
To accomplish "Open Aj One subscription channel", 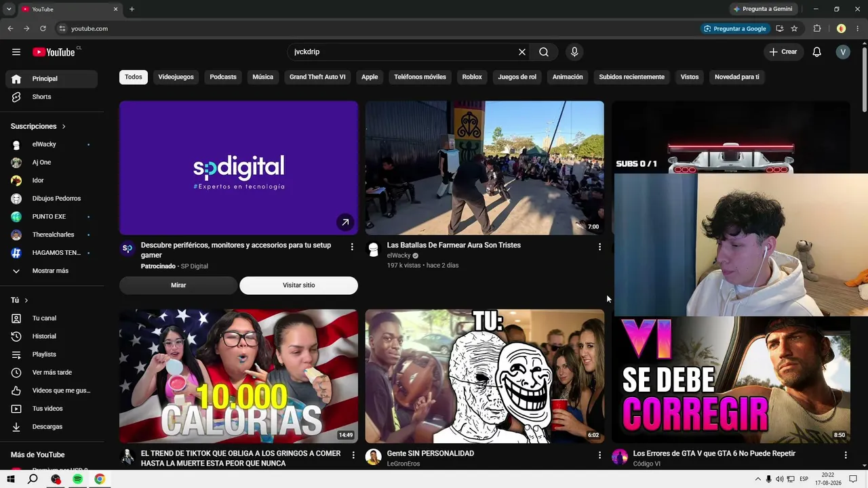I will click(x=52, y=163).
